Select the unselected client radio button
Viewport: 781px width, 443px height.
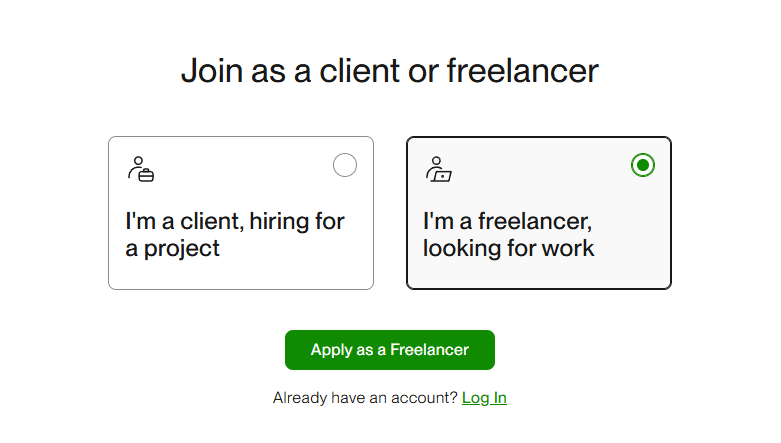pos(345,166)
